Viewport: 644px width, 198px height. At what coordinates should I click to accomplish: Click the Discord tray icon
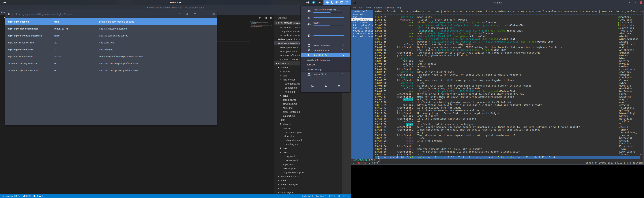[x=308, y=3]
